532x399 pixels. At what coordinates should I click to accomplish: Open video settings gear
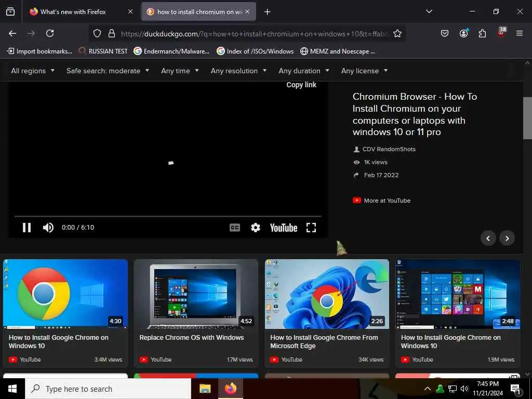256,228
